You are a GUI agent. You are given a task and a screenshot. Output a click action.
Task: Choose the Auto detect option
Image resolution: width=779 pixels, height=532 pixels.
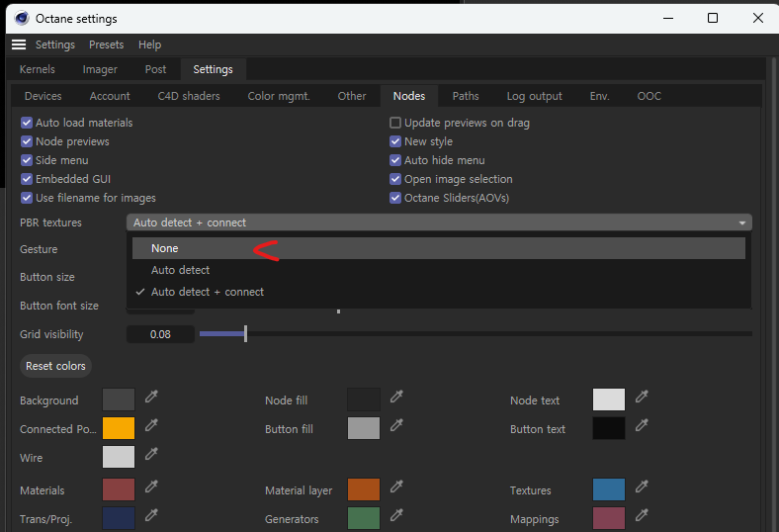(180, 270)
